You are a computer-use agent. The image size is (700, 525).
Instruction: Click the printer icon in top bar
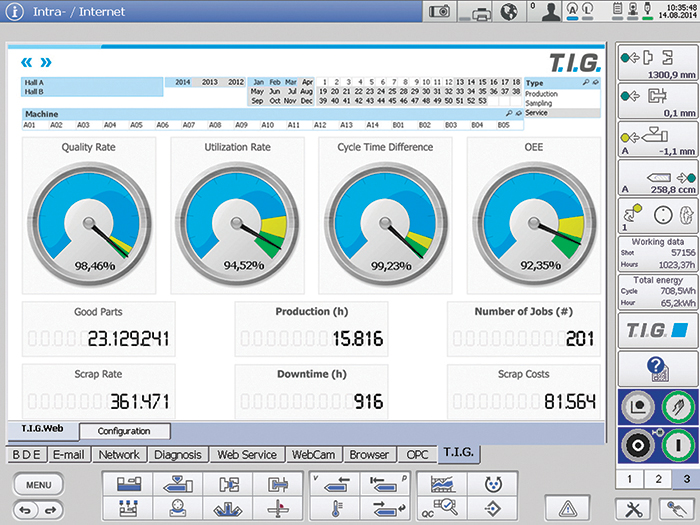coord(481,12)
